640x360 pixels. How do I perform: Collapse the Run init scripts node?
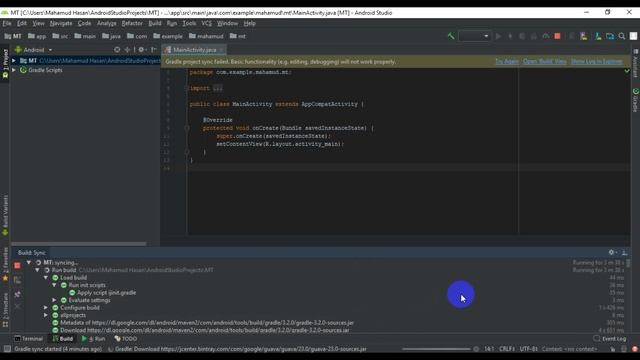[x=54, y=285]
